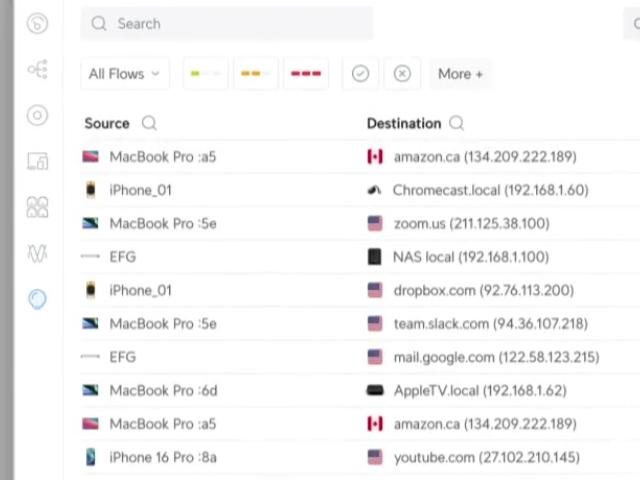Open the circular target sidebar icon
Viewport: 640px width, 480px height.
point(37,115)
